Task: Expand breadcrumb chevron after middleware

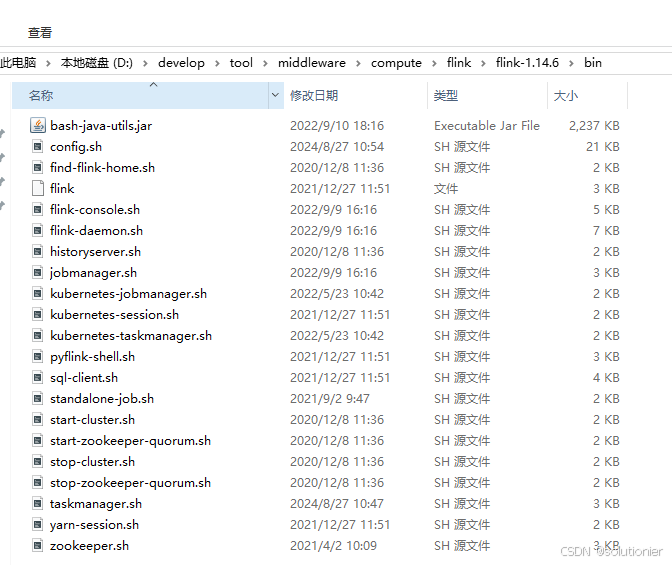Action: 358,63
